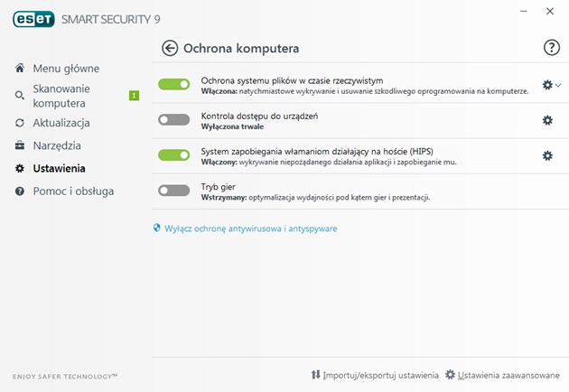
Task: Open help via the question mark icon
Action: (x=551, y=48)
